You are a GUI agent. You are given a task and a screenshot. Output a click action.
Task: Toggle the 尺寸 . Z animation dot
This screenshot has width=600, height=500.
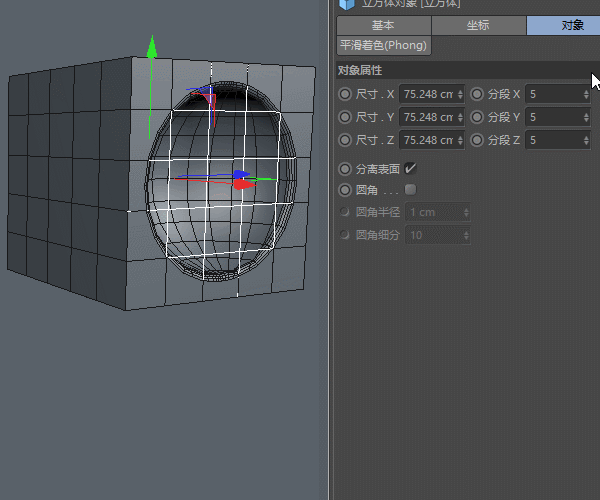coord(345,140)
